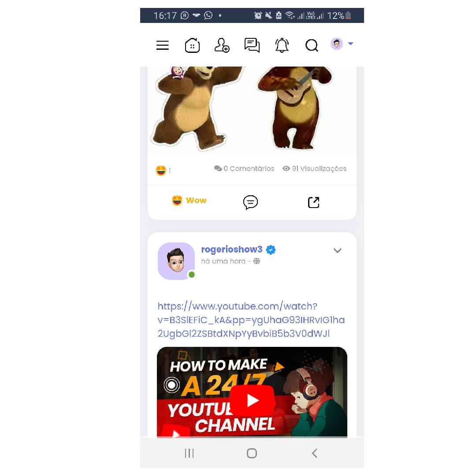Open the messages chat icon
Viewport: 476px width, 476px height.
coord(252,45)
